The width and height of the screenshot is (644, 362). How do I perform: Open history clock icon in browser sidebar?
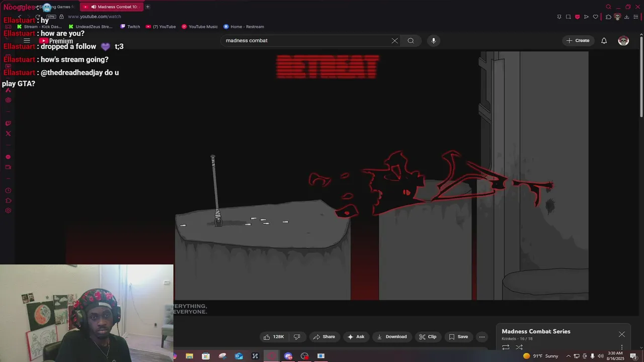tap(8, 191)
